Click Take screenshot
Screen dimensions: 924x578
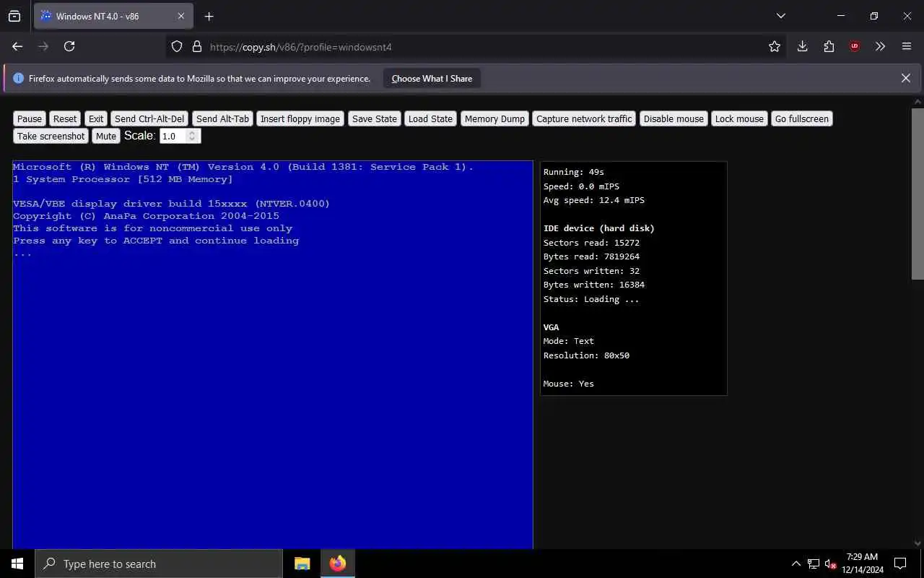point(51,136)
